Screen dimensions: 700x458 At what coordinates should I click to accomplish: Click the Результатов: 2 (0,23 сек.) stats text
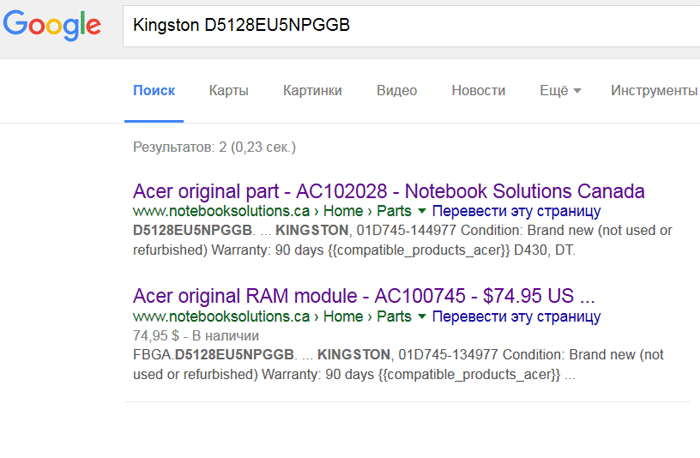[x=214, y=147]
